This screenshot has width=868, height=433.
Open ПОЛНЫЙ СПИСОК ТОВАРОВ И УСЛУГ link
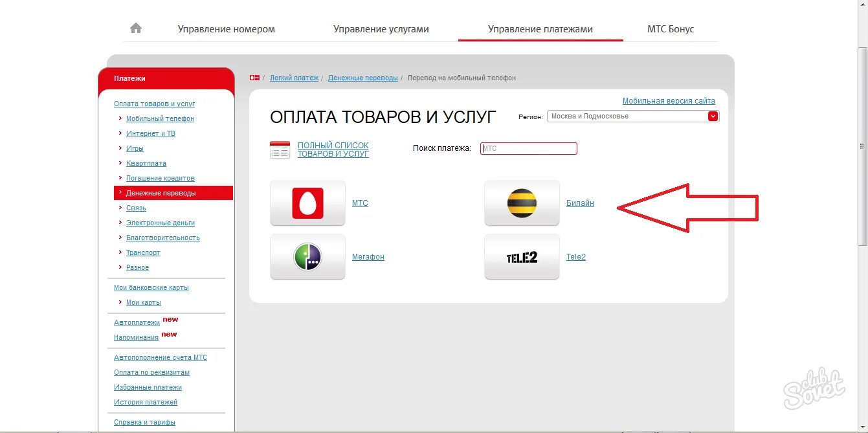tap(333, 150)
